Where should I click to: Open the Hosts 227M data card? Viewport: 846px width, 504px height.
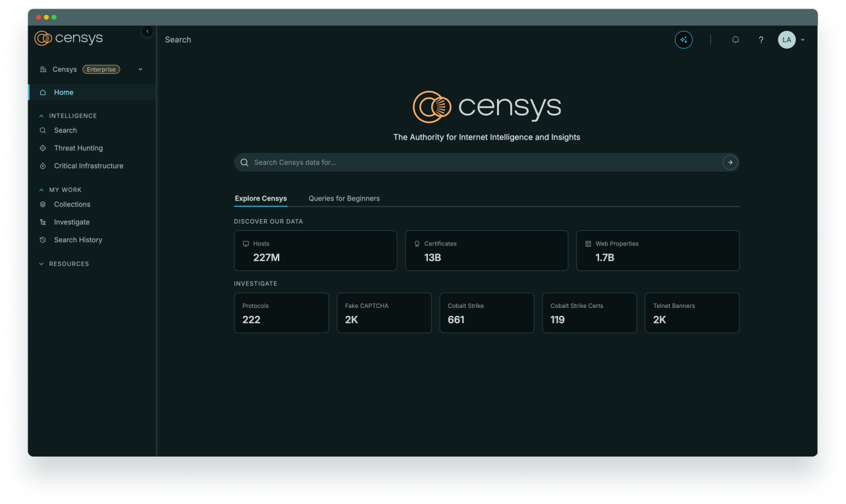coord(315,251)
